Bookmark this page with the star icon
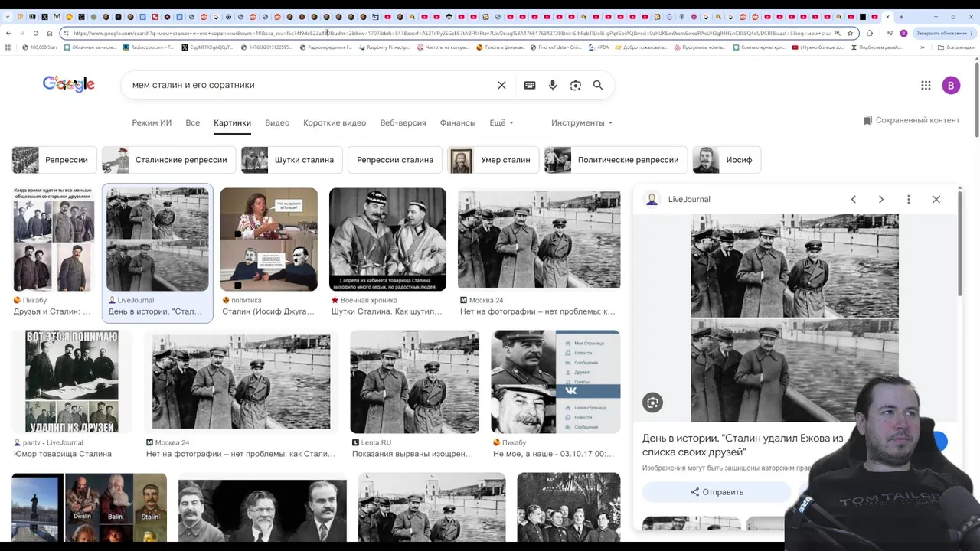Viewport: 980px width, 551px height. click(850, 33)
